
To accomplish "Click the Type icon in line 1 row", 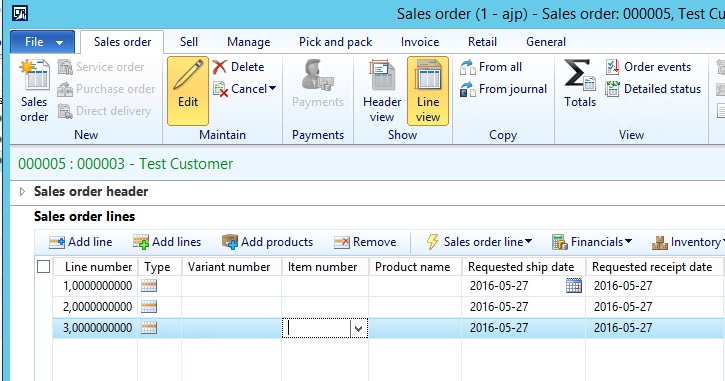I will [x=149, y=286].
